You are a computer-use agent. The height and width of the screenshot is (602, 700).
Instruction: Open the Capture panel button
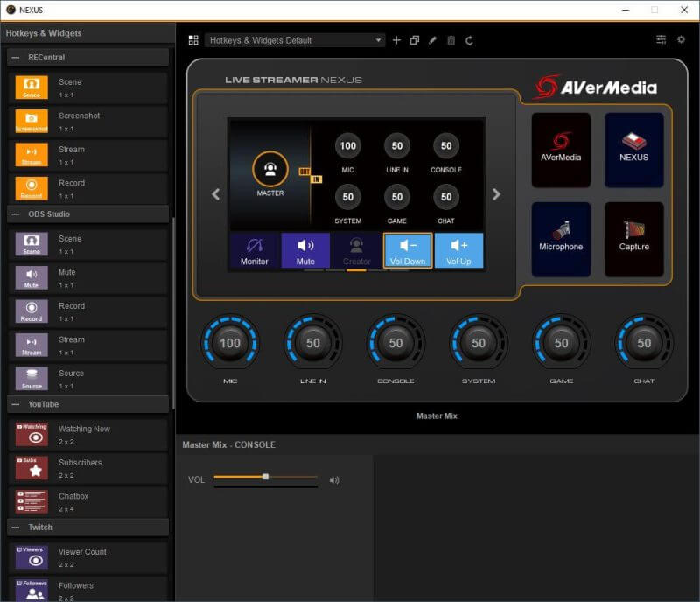point(633,240)
